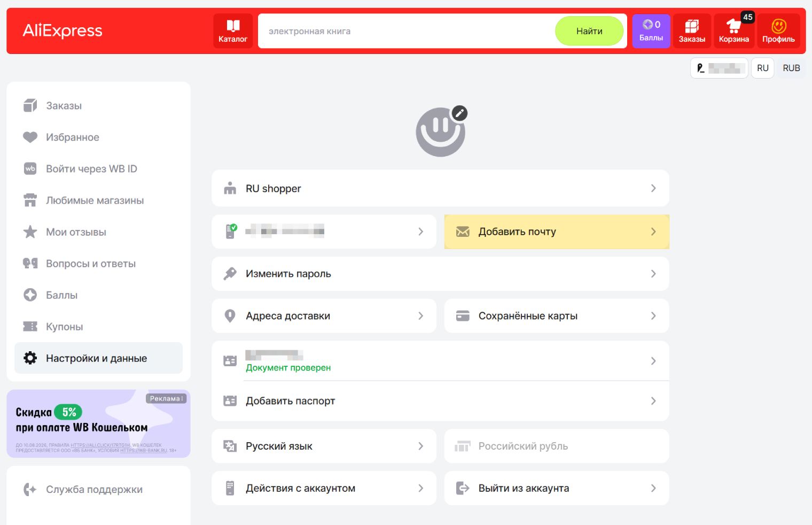The image size is (812, 525).
Task: Click the logout icon beside Выйти из аккаунта
Action: [x=463, y=488]
